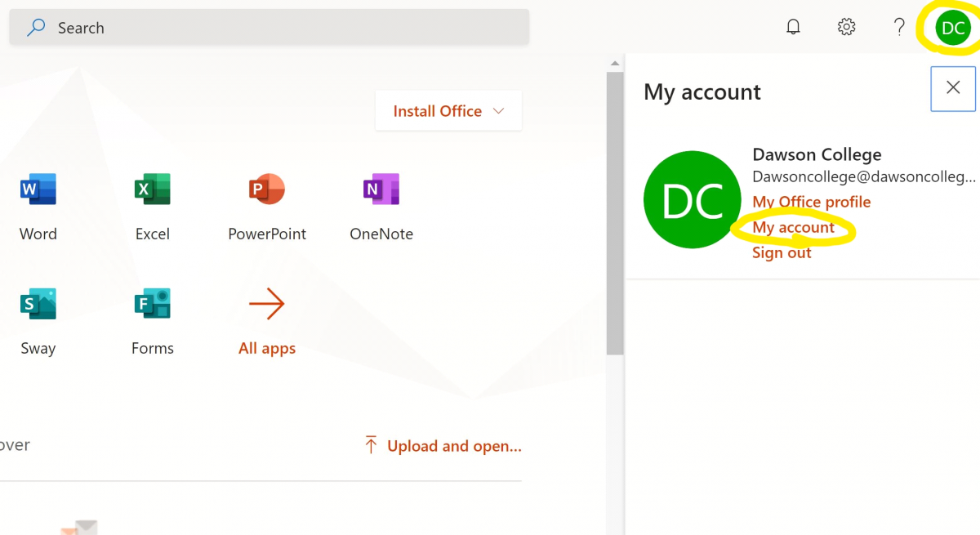Viewport: 980px width, 535px height.
Task: Close the My account panel
Action: [953, 88]
